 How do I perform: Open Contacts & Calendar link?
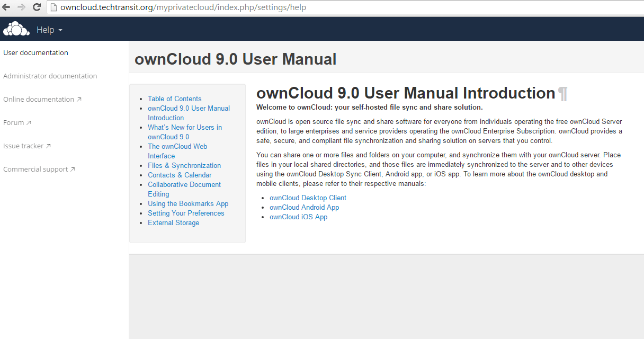[x=180, y=175]
